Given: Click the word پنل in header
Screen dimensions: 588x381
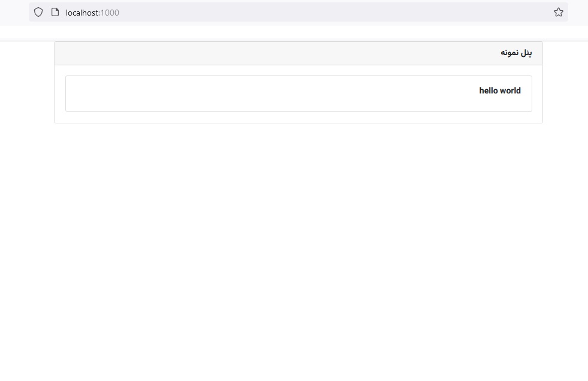Looking at the screenshot, I should click(x=526, y=53).
